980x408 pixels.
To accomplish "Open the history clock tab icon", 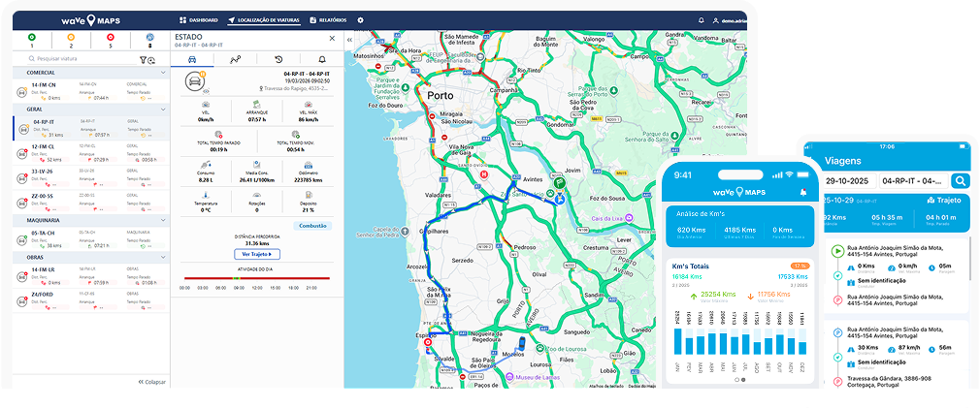I will pyautogui.click(x=279, y=59).
